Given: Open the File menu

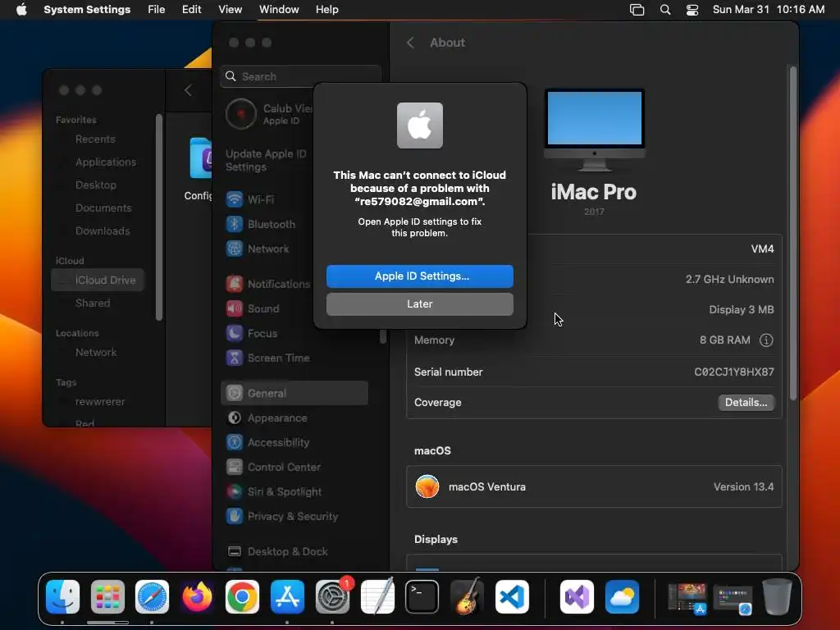Looking at the screenshot, I should (x=157, y=10).
